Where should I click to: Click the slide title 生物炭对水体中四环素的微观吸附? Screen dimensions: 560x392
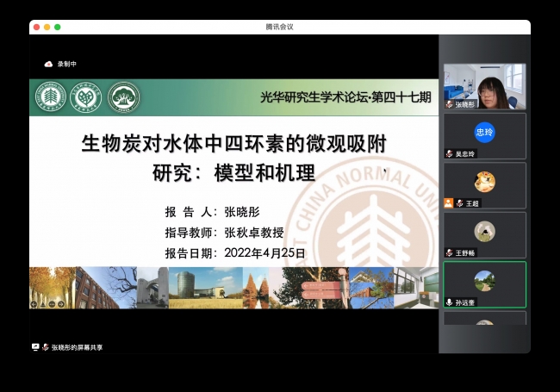(x=233, y=143)
